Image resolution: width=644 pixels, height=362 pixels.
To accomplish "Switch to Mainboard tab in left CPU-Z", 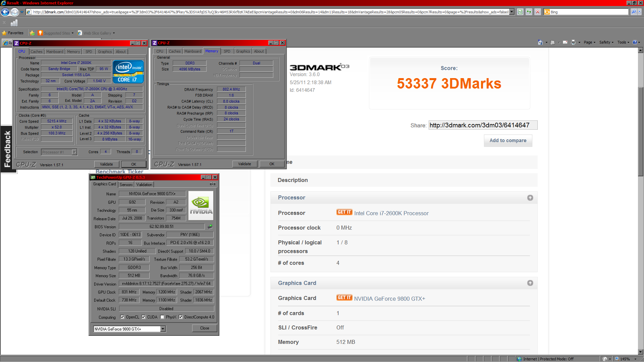I will pyautogui.click(x=54, y=52).
